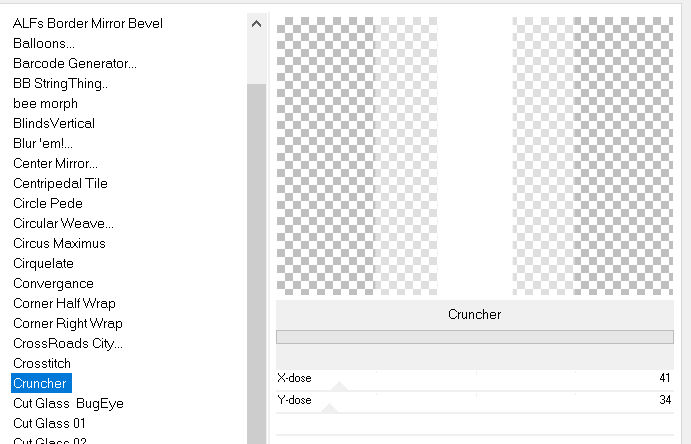Select the Circle Pede entry
The image size is (691, 444).
coord(47,203)
